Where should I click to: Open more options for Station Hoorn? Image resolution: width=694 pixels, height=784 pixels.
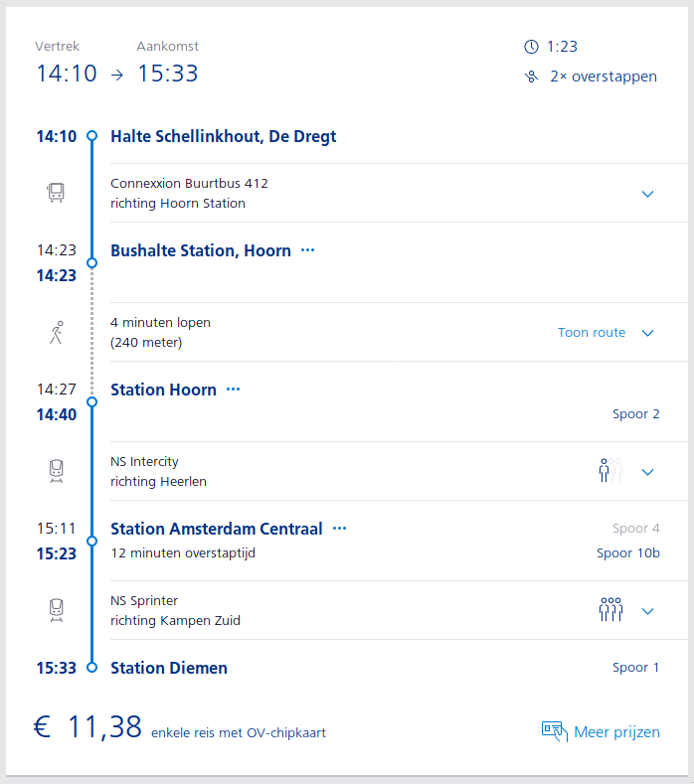click(x=233, y=390)
